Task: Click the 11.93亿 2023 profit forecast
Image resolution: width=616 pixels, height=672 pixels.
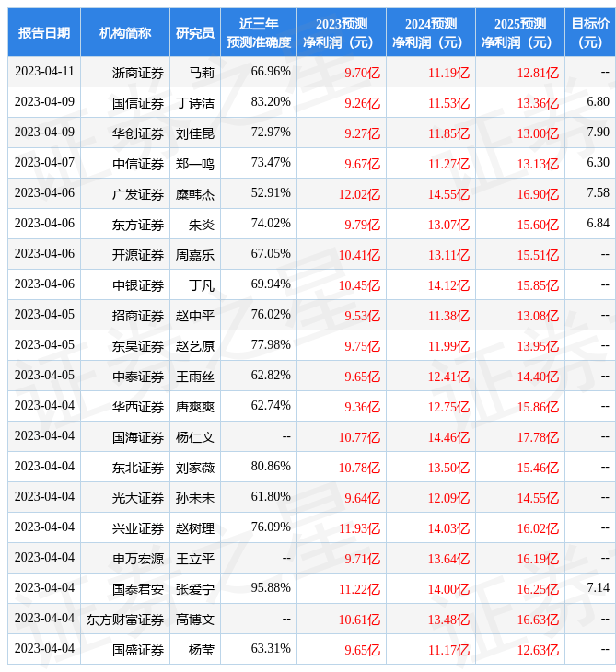Action: pyautogui.click(x=359, y=529)
